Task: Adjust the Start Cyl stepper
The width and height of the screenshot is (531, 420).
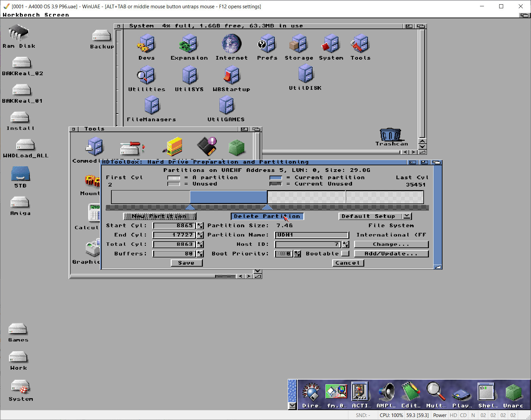Action: 200,226
